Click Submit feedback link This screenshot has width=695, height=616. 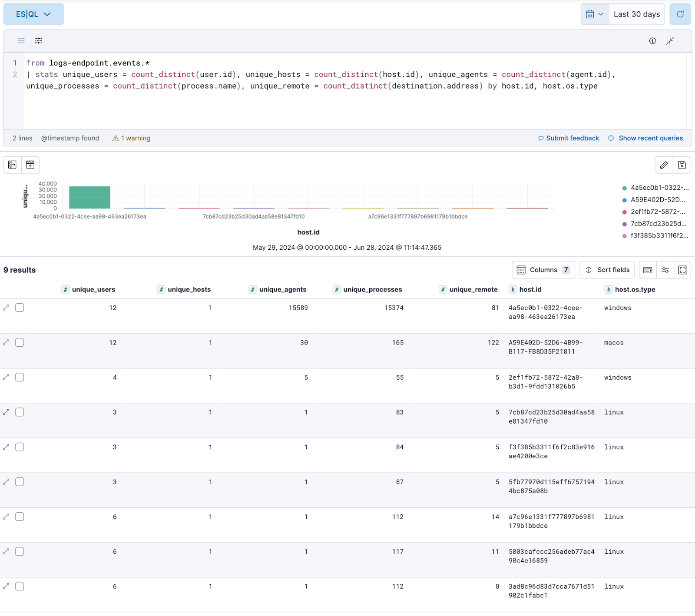coord(569,138)
